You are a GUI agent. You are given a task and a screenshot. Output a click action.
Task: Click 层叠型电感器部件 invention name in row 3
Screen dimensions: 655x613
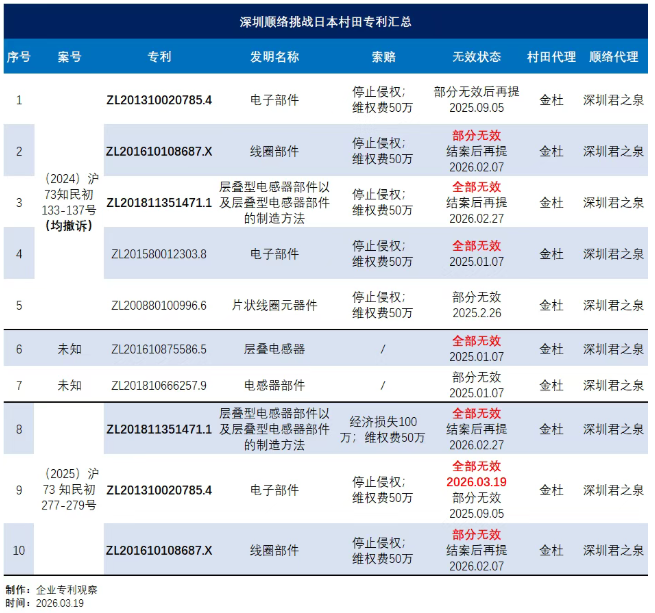click(x=274, y=203)
